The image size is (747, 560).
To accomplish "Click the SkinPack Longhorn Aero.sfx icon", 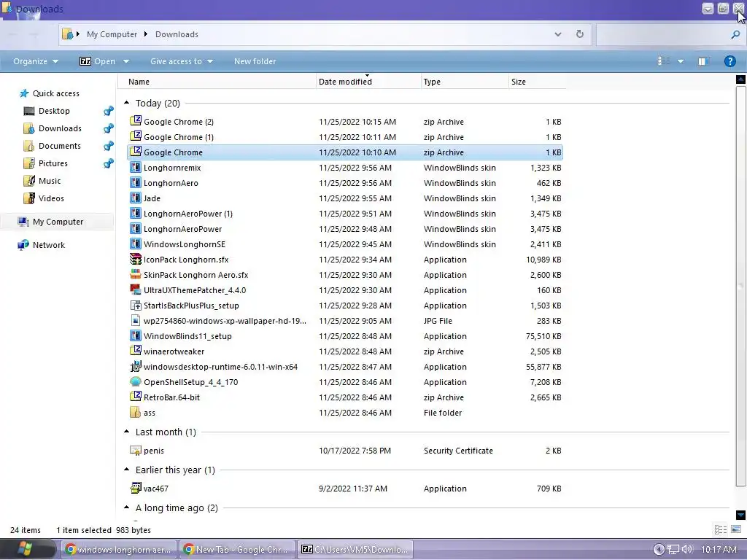I will click(x=136, y=274).
